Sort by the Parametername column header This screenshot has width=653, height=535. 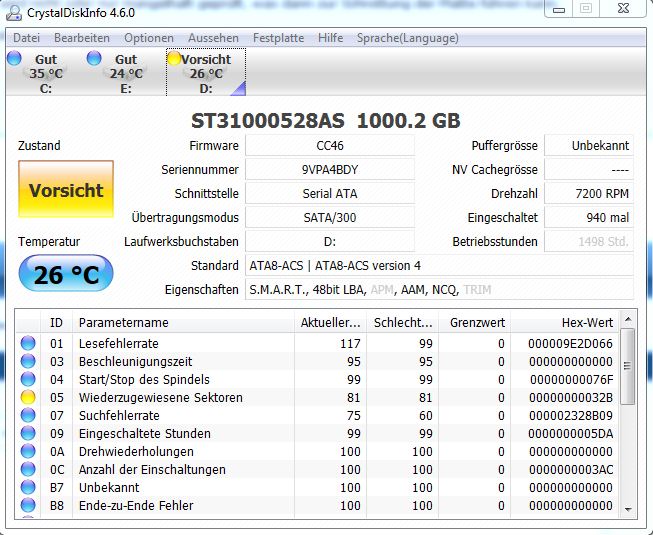pyautogui.click(x=183, y=322)
